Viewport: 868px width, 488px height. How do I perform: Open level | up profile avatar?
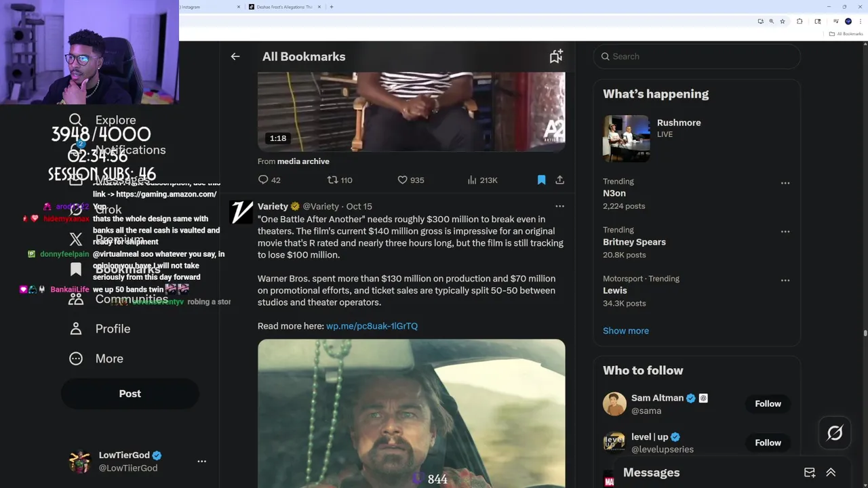pos(614,443)
